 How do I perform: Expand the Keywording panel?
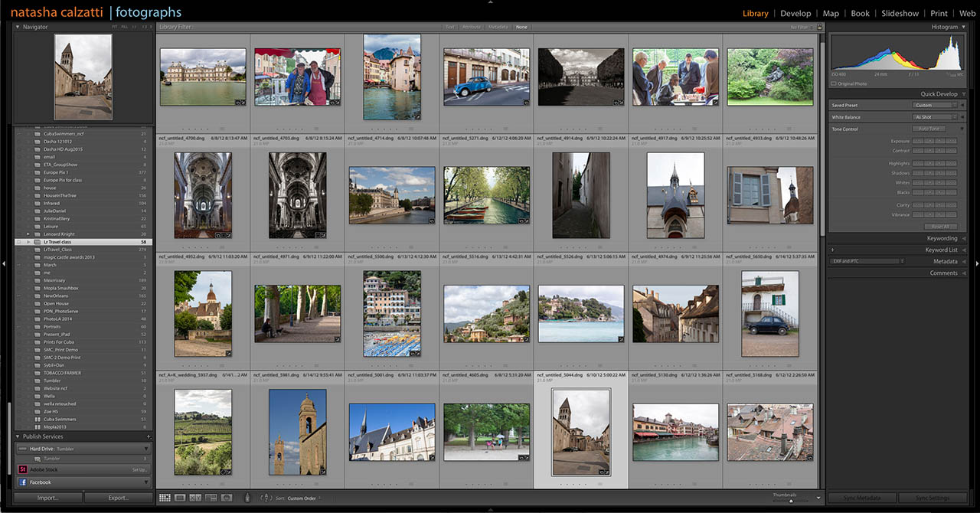(x=963, y=238)
